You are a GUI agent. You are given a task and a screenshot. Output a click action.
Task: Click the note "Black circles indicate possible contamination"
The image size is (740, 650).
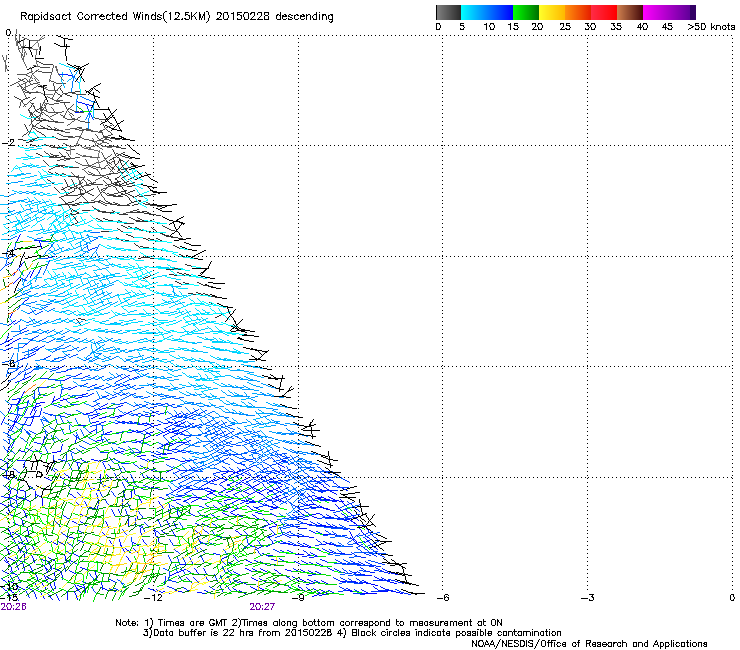click(456, 633)
